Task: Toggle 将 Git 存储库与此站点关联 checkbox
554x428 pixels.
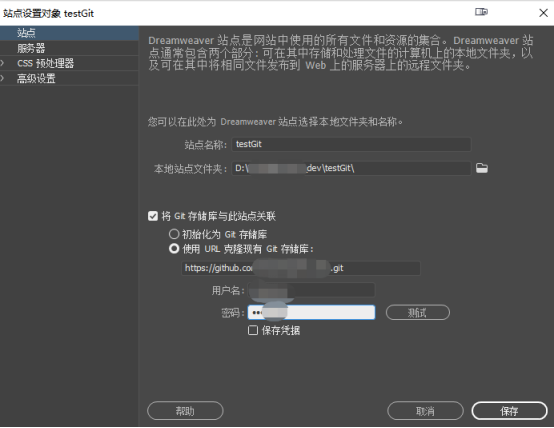Action: coord(153,216)
